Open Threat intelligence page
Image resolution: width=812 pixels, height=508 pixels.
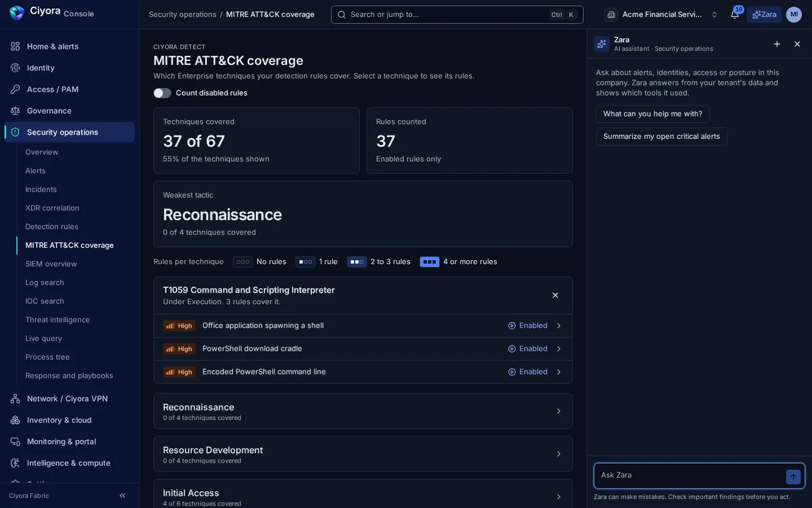pyautogui.click(x=58, y=320)
